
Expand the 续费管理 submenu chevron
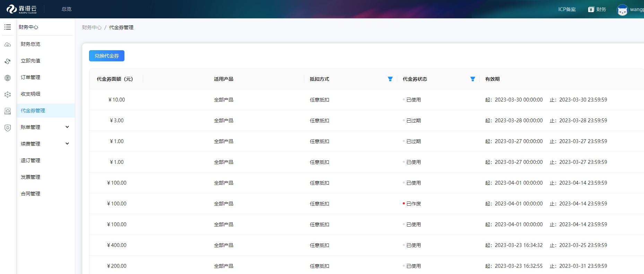click(67, 143)
